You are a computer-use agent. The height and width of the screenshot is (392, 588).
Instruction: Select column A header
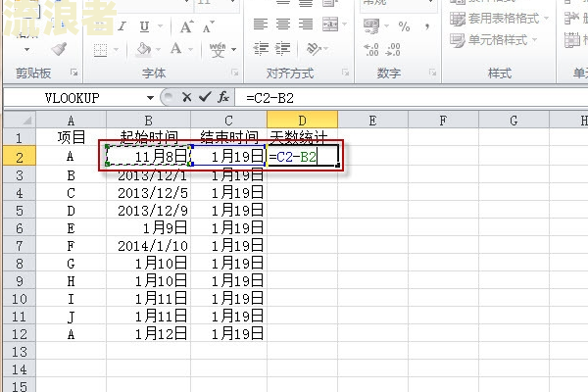click(x=71, y=120)
